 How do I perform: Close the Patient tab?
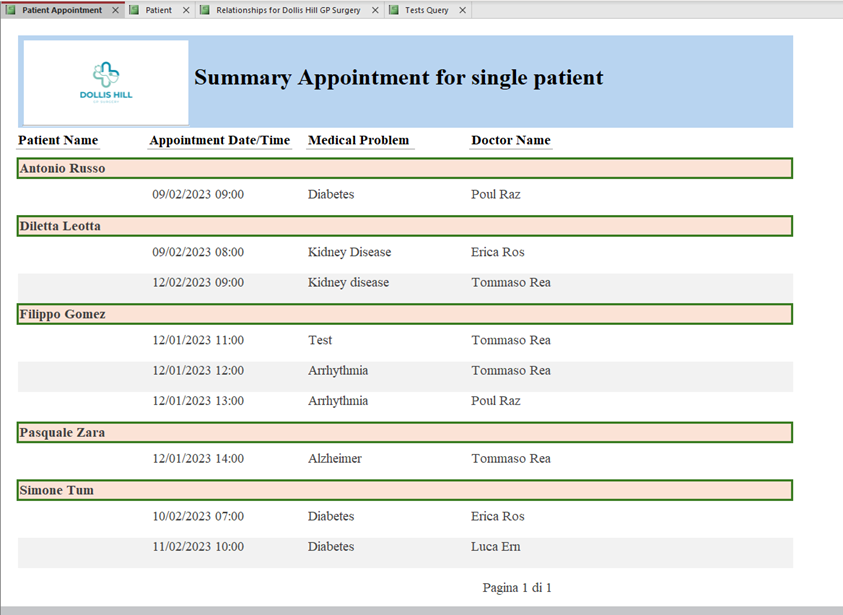click(x=186, y=10)
